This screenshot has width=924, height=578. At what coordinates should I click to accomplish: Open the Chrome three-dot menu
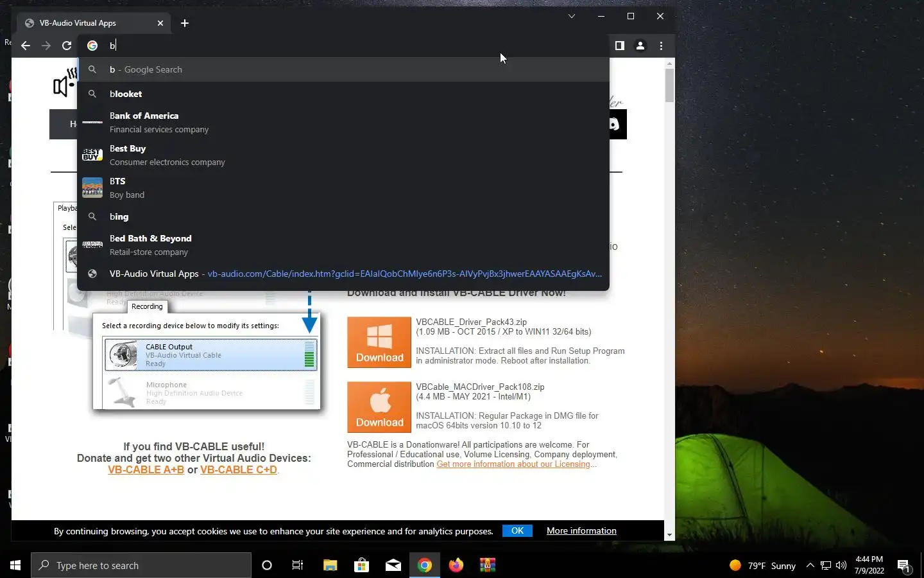tap(661, 46)
